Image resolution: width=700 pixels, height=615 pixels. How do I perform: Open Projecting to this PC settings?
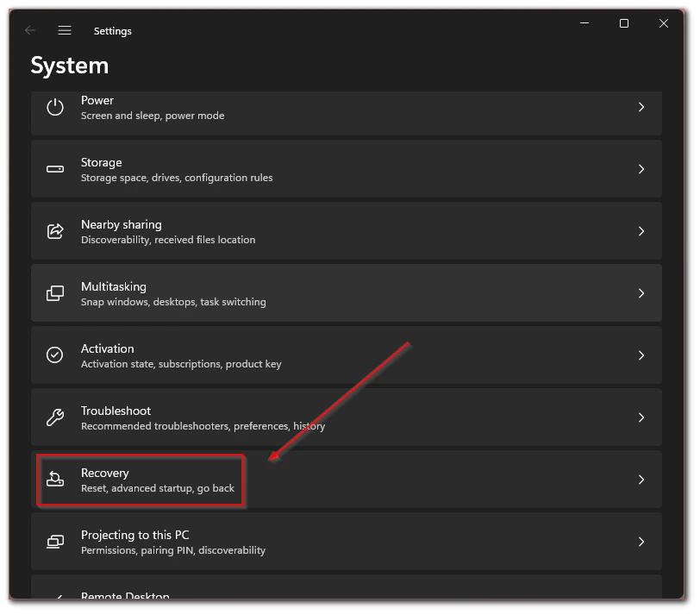pyautogui.click(x=347, y=542)
